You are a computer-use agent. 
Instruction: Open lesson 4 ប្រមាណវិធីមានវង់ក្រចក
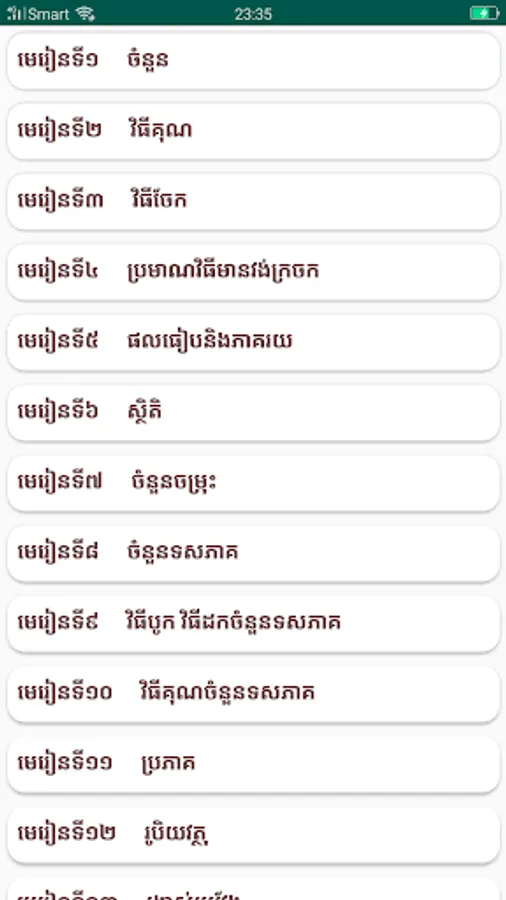click(x=253, y=272)
